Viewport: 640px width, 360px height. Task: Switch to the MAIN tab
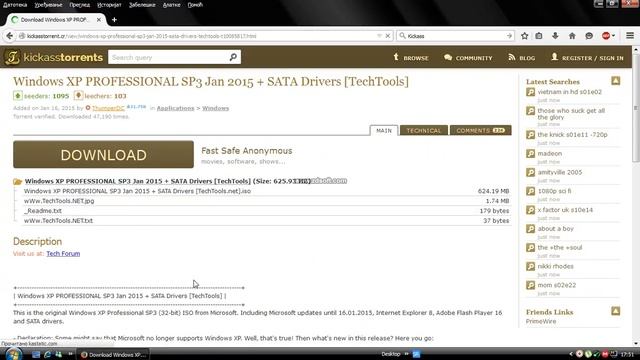[384, 130]
